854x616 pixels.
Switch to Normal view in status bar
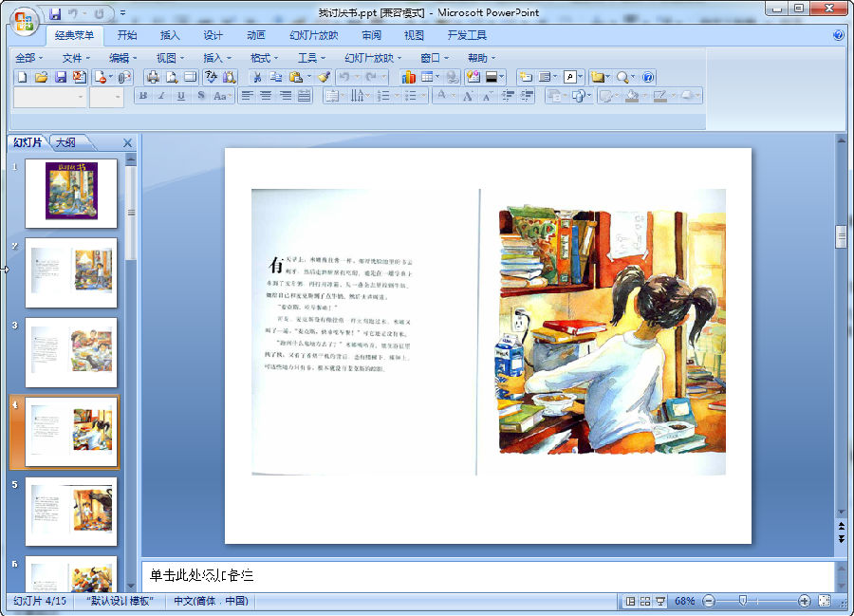[630, 601]
